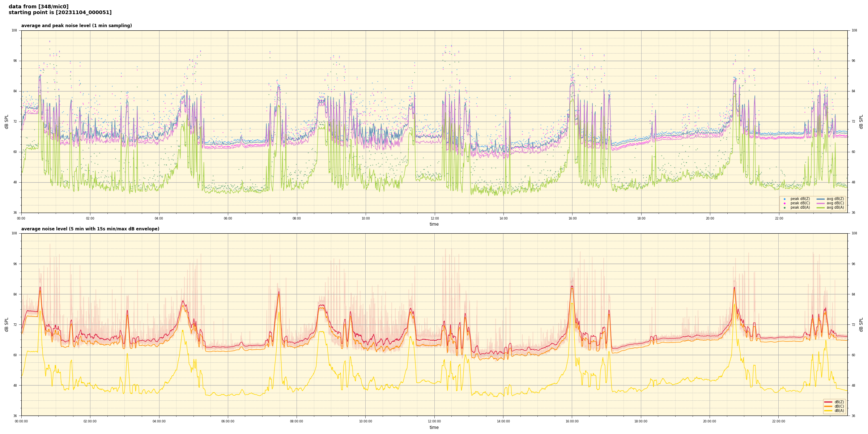The width and height of the screenshot is (868, 434).
Task: Click the green peak dB(A) legend marker
Action: click(x=784, y=208)
